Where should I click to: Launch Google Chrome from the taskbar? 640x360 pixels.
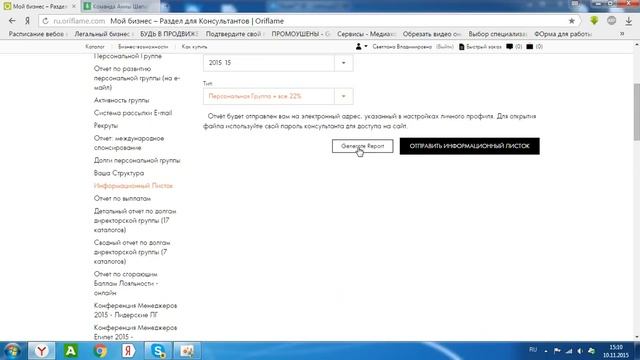(x=100, y=351)
